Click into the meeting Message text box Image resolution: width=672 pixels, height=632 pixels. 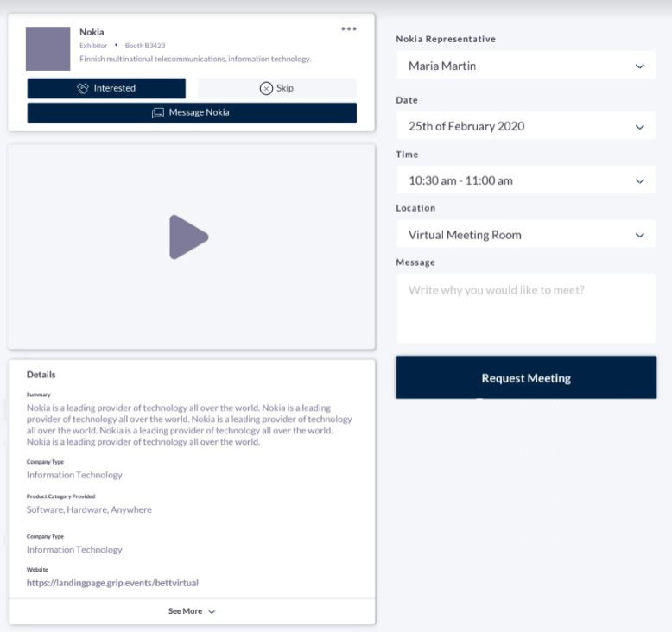click(x=526, y=308)
